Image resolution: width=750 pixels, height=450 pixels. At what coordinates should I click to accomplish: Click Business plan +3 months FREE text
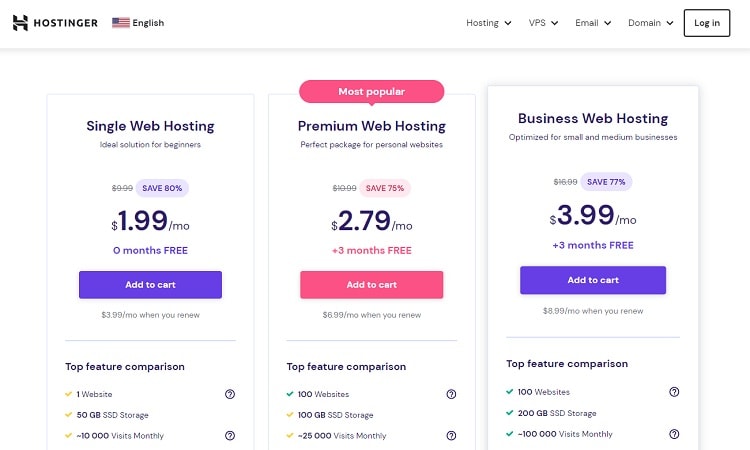coord(593,245)
